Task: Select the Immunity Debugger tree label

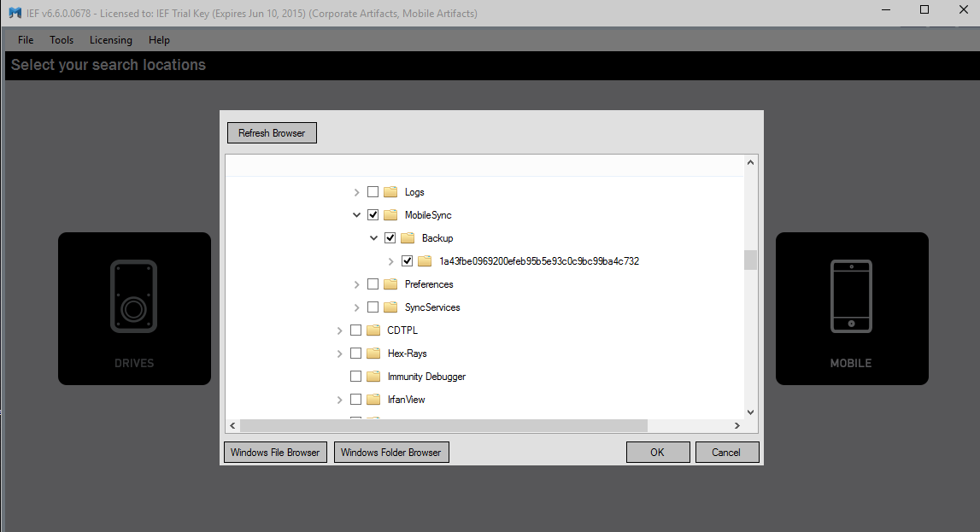Action: (426, 377)
